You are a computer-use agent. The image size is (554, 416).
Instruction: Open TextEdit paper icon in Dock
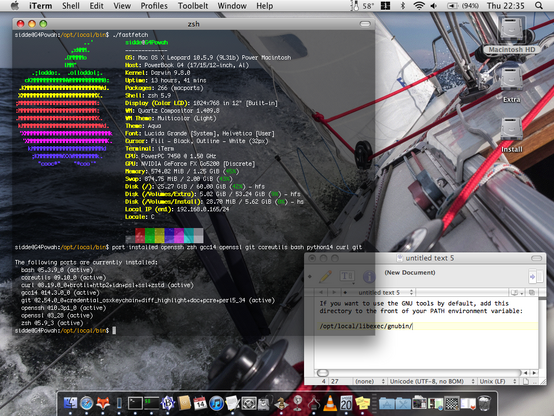[232, 403]
